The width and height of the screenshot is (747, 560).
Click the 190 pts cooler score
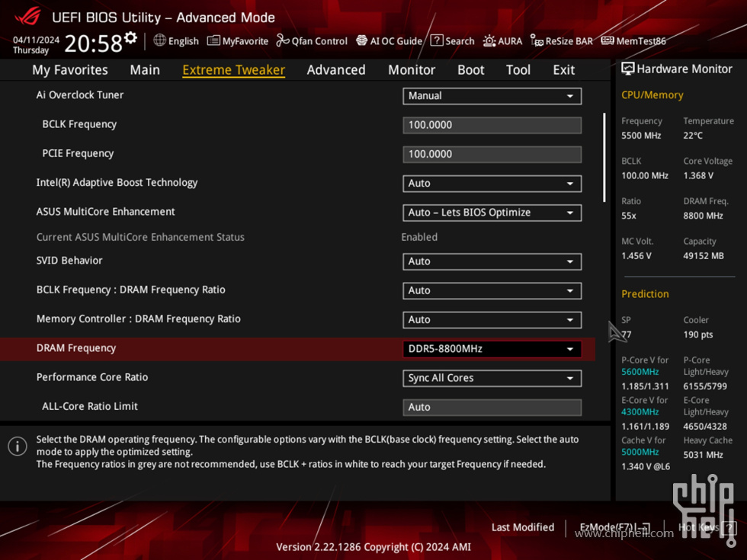point(698,334)
